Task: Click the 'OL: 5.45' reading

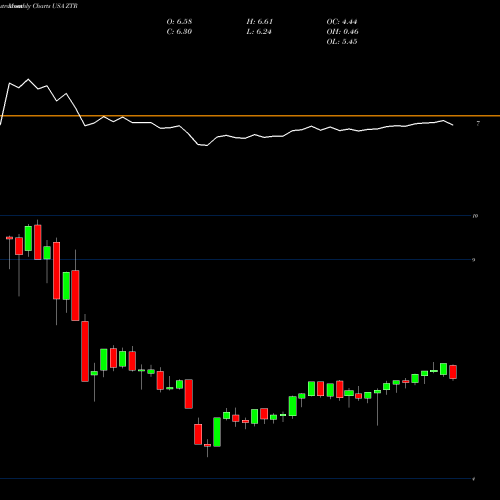Action: click(x=342, y=42)
